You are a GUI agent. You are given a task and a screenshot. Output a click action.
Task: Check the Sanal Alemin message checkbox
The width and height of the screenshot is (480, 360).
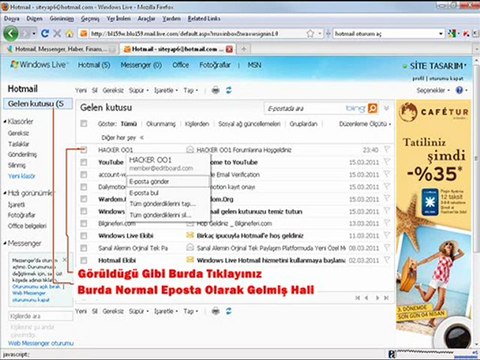click(x=84, y=248)
